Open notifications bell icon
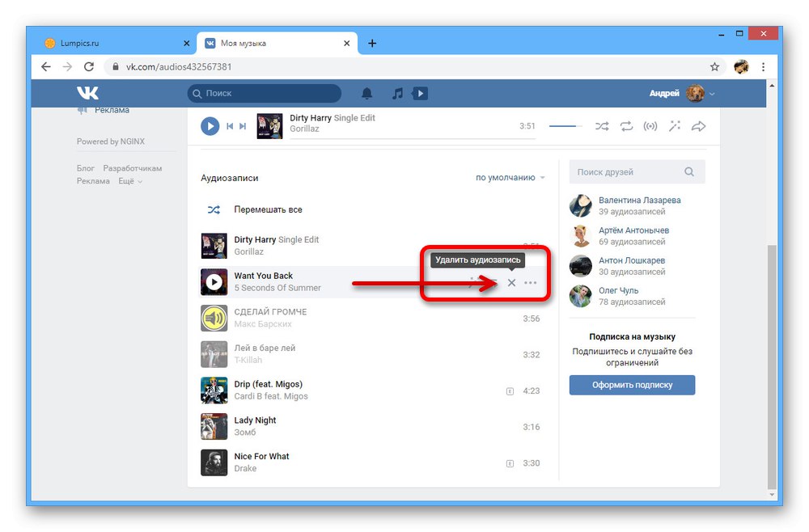Image resolution: width=809 pixels, height=532 pixels. click(366, 93)
